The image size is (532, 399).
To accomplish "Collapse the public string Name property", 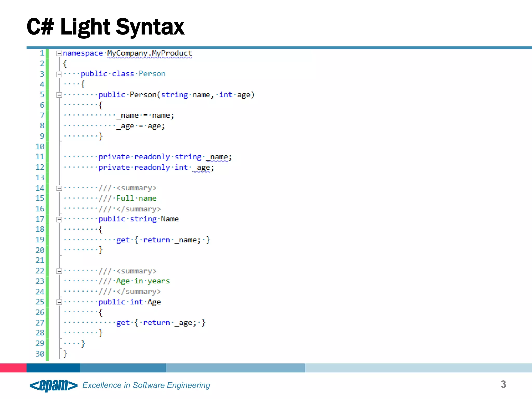I will 59,219.
